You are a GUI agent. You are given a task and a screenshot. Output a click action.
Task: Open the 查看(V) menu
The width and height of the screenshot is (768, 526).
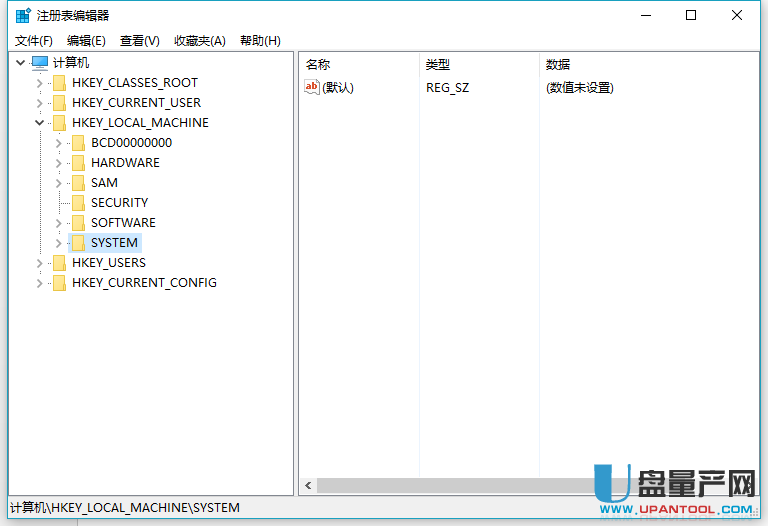click(140, 41)
